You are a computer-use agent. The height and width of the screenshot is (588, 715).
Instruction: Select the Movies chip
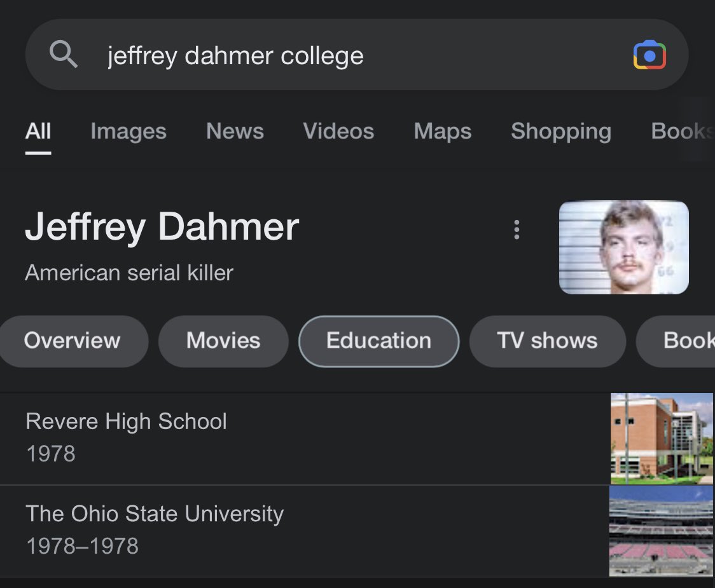[x=223, y=341]
